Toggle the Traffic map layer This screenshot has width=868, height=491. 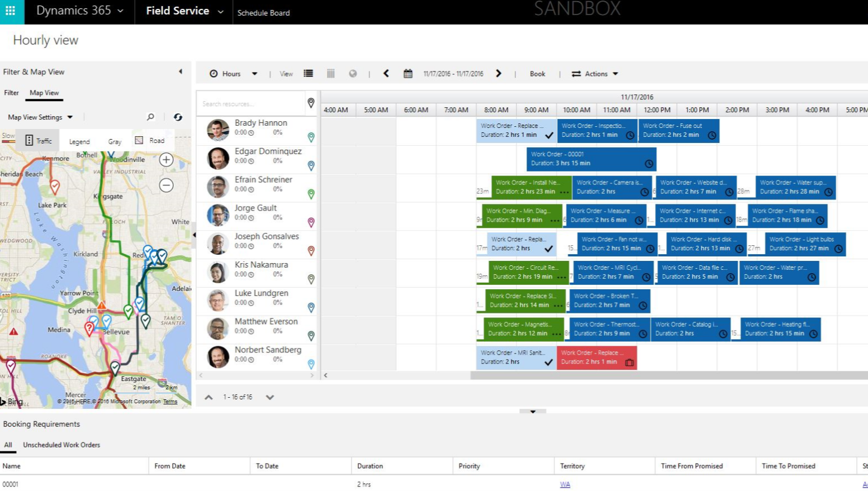click(38, 141)
